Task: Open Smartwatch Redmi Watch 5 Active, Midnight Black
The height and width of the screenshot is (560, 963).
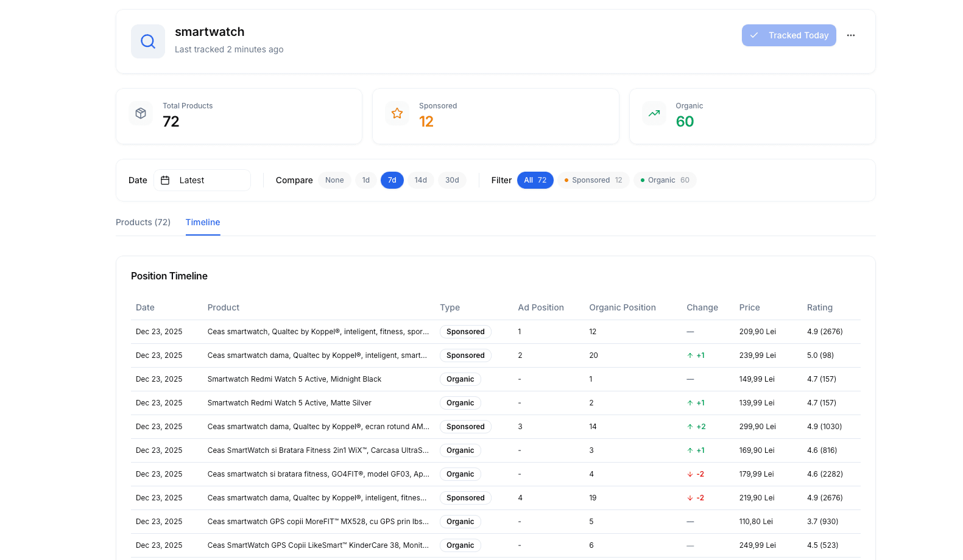Action: pos(294,379)
